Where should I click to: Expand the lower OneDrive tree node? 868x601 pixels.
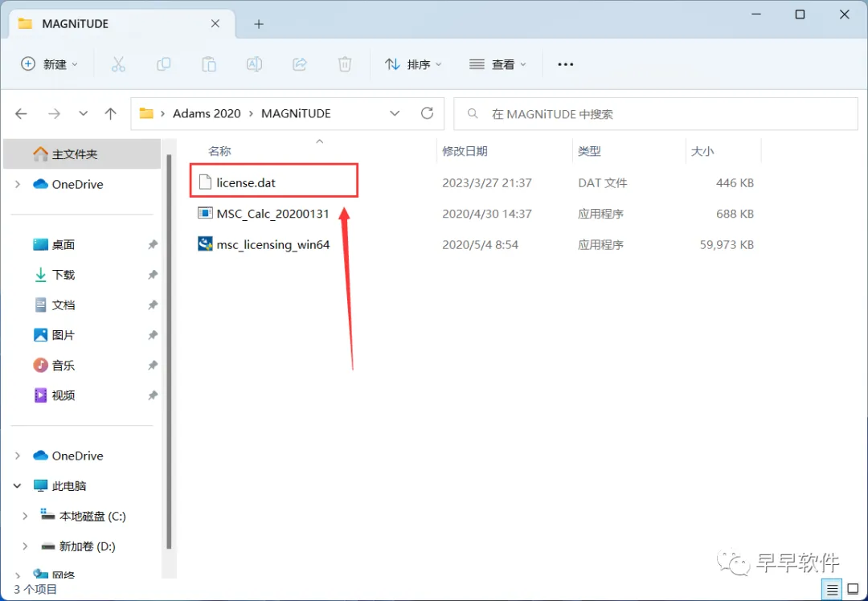(18, 456)
